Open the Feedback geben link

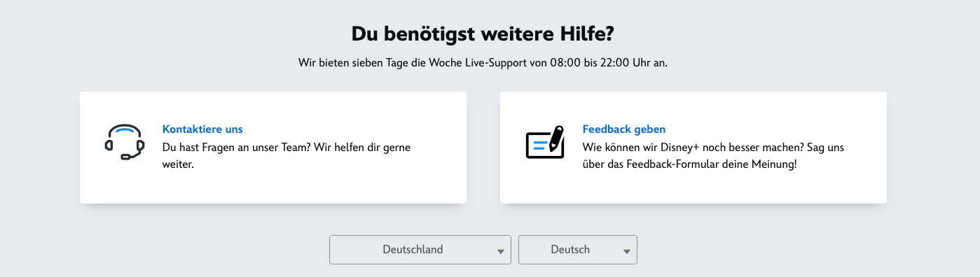pos(624,129)
